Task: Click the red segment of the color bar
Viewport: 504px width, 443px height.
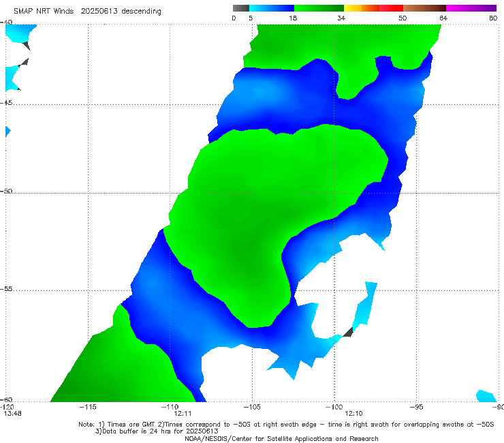Action: (x=391, y=8)
